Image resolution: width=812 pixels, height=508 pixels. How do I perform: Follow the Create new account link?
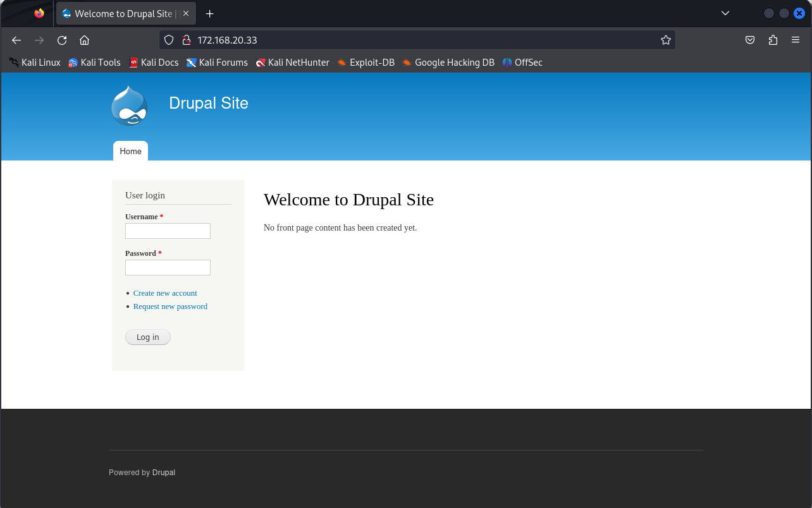pos(165,293)
